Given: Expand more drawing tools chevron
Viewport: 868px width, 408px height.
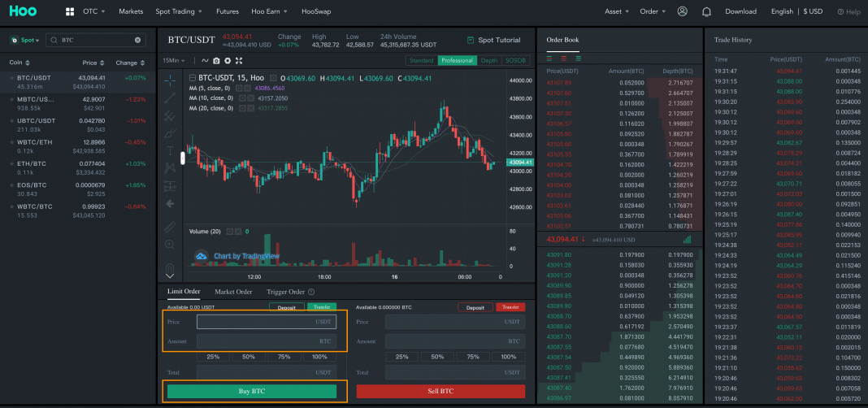Looking at the screenshot, I should [x=170, y=276].
